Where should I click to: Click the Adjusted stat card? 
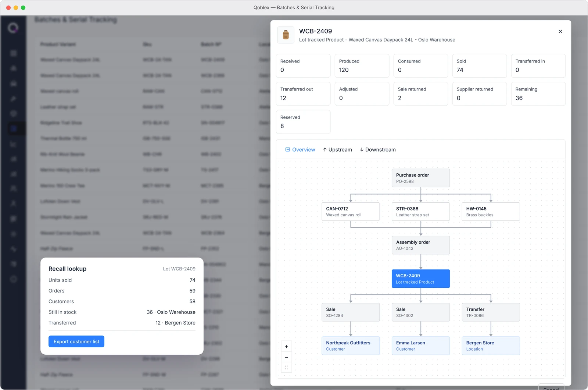(362, 94)
